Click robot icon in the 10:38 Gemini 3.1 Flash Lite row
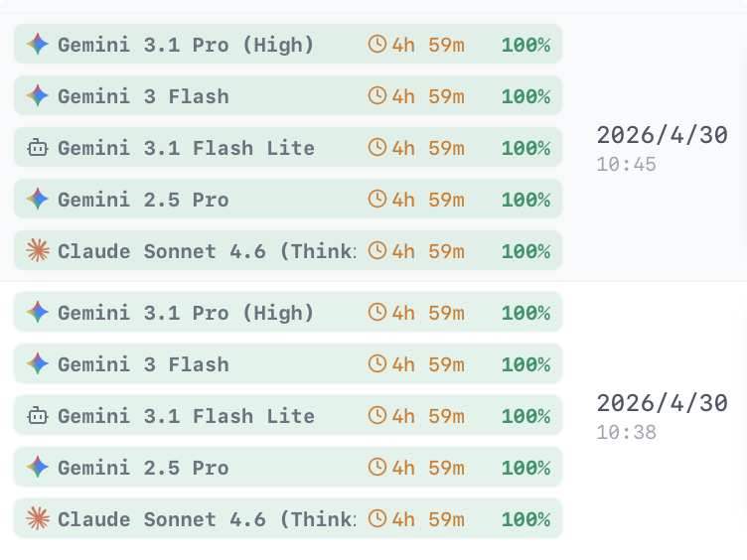Screen dimensions: 747x560 tap(38, 416)
